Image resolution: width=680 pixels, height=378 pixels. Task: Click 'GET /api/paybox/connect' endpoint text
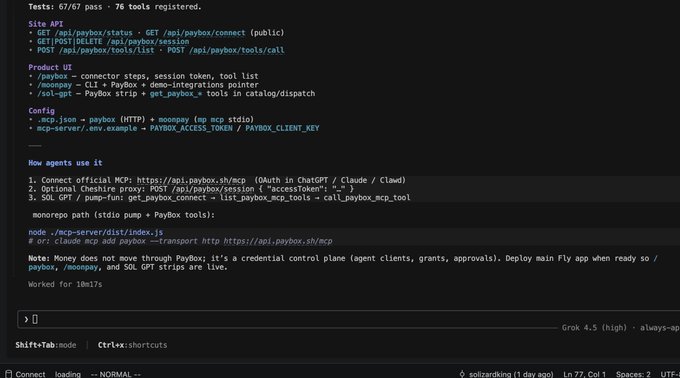point(195,33)
